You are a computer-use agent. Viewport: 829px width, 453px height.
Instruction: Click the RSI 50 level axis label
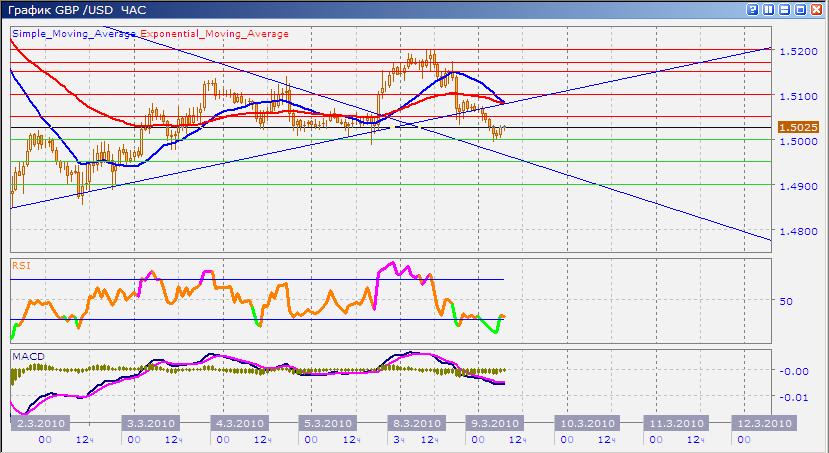point(786,301)
